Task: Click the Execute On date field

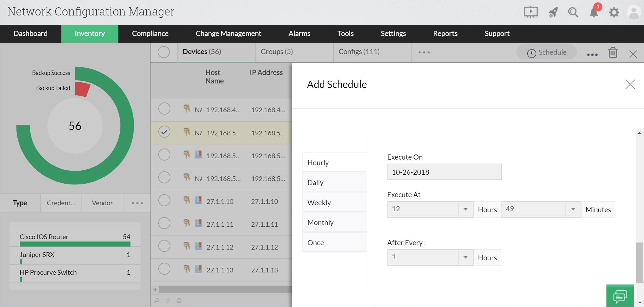Action: coord(444,172)
